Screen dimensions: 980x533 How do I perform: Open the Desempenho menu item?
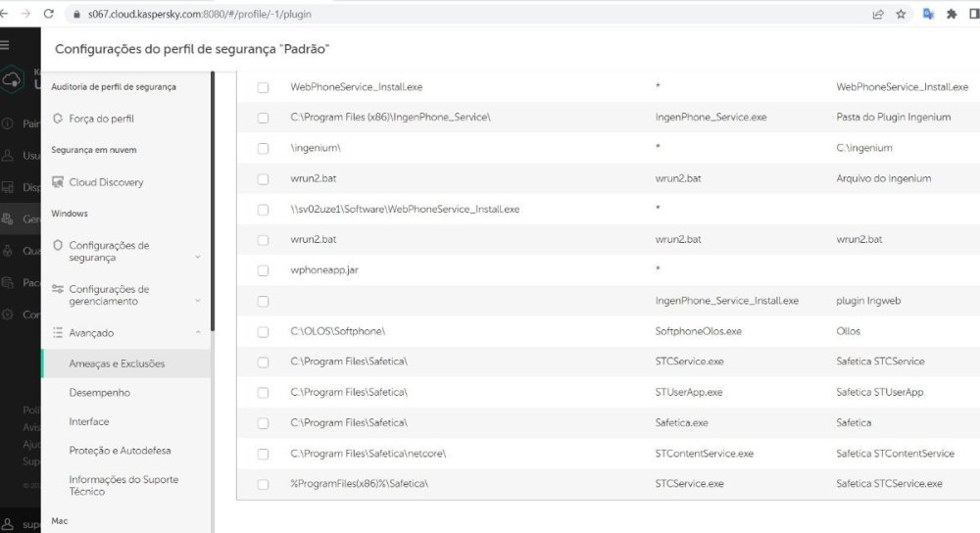click(x=99, y=393)
